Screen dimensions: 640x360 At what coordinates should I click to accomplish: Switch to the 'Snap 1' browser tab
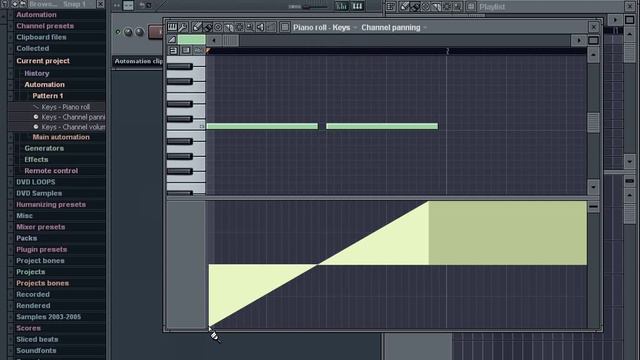point(74,4)
